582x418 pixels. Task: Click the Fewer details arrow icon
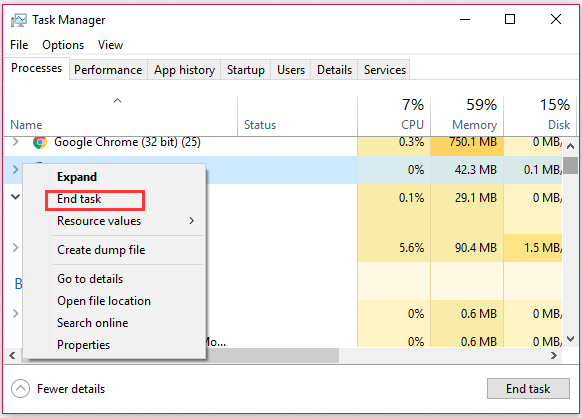pos(20,389)
